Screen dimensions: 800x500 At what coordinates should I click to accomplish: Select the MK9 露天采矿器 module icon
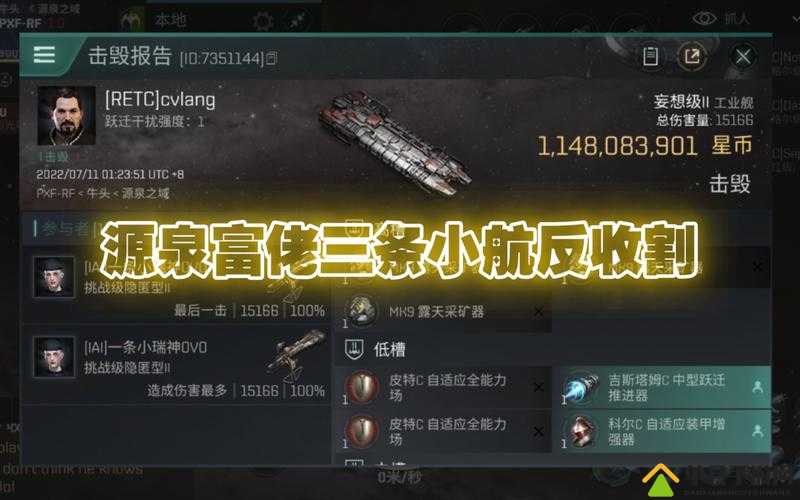coord(361,311)
